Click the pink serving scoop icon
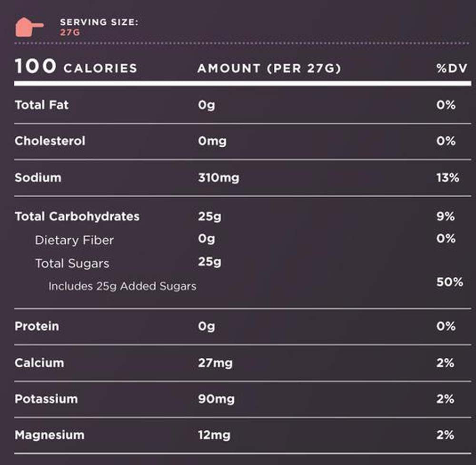Image resolution: width=476 pixels, height=465 pixels. pos(29,27)
